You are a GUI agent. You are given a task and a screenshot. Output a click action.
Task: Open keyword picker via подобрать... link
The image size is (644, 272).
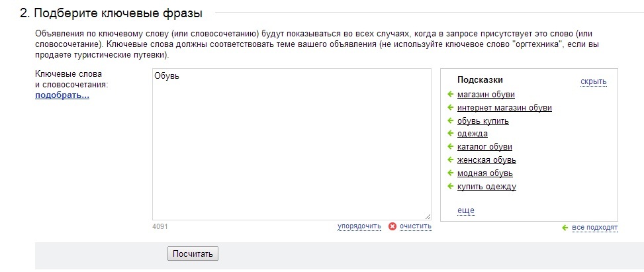pyautogui.click(x=62, y=96)
